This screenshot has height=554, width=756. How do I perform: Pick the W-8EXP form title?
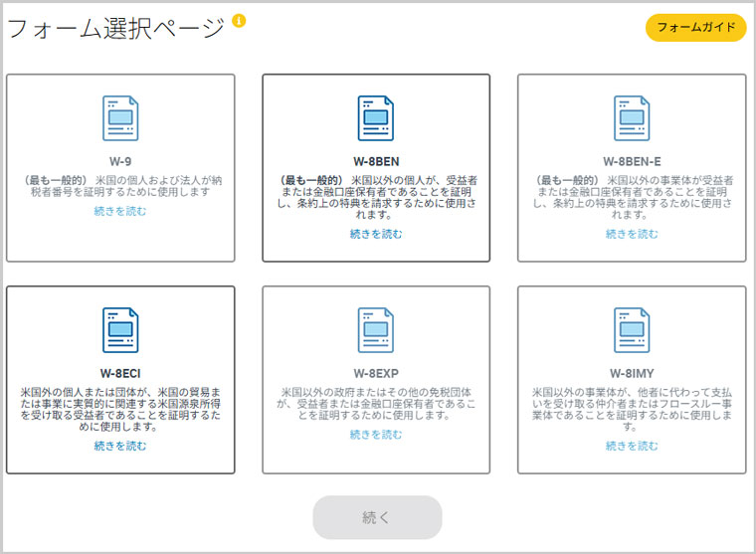tap(376, 372)
